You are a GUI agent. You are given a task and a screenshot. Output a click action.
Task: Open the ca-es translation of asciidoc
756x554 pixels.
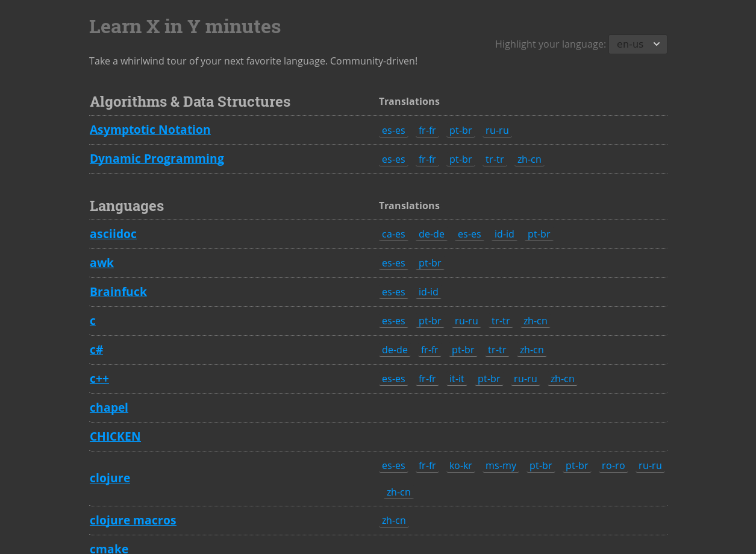(393, 234)
